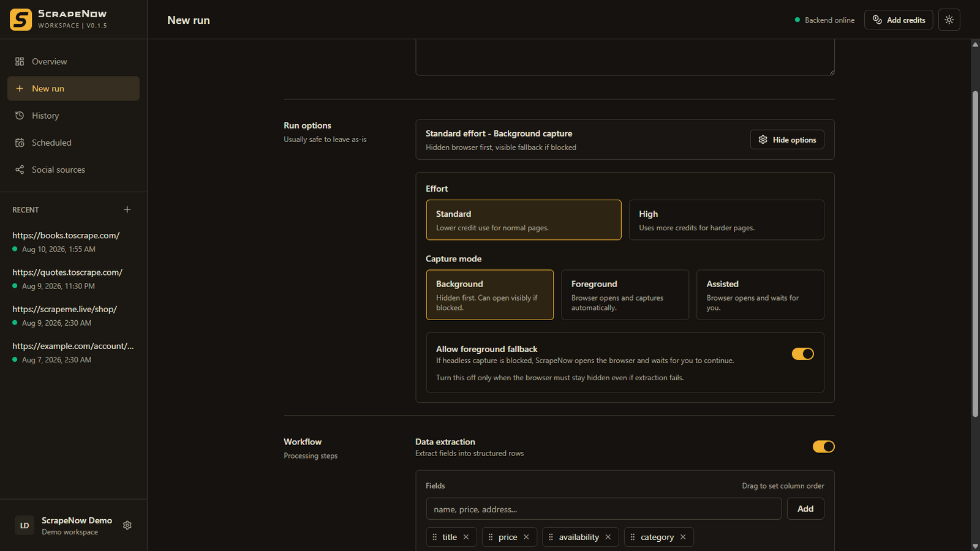
Task: Remove the category field chip
Action: coord(683,537)
